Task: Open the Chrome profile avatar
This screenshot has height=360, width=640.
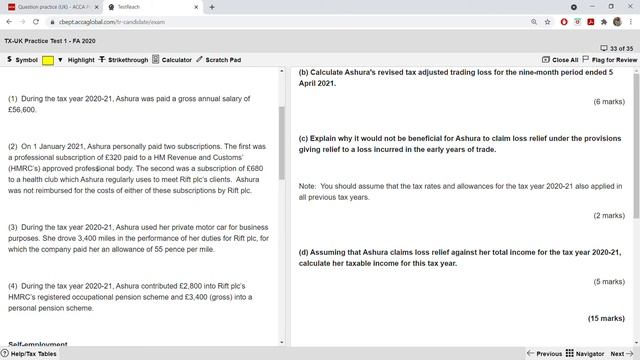Action: click(x=617, y=22)
